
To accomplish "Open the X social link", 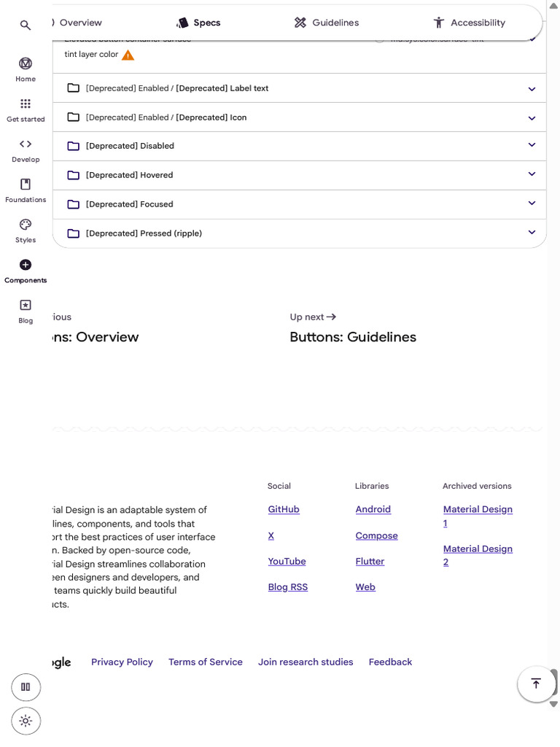I will pyautogui.click(x=271, y=535).
